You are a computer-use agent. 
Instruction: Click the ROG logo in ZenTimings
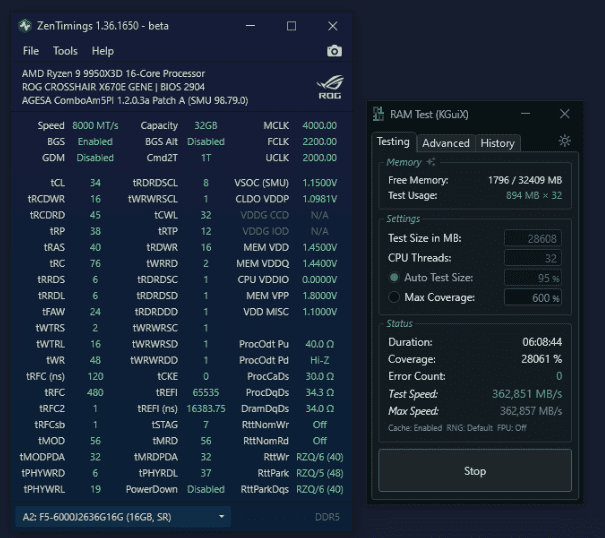tap(330, 87)
